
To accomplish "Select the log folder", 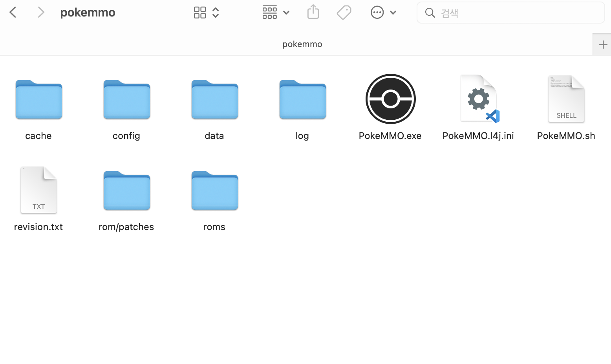I will (x=302, y=100).
